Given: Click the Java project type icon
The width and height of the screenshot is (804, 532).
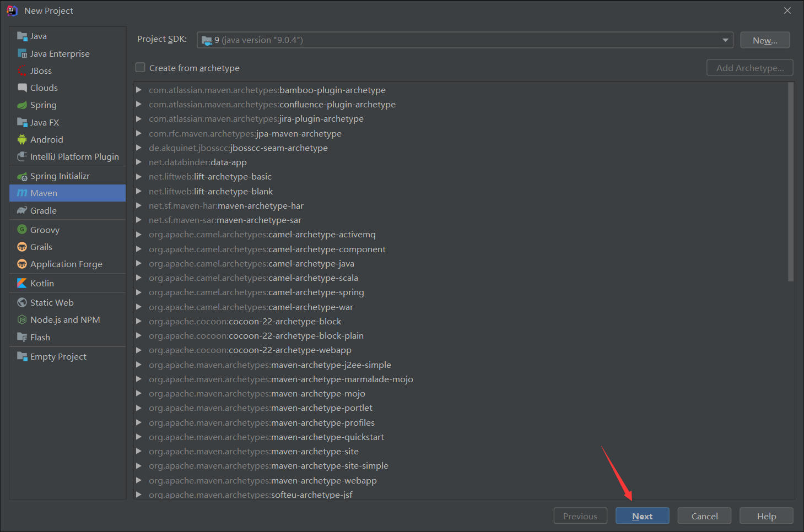Looking at the screenshot, I should [x=22, y=36].
